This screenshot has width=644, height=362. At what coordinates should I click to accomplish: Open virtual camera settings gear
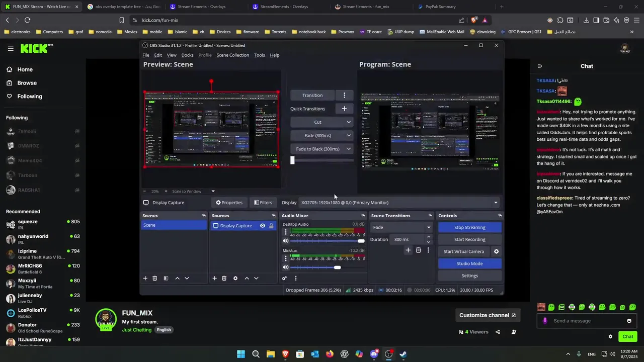496,251
